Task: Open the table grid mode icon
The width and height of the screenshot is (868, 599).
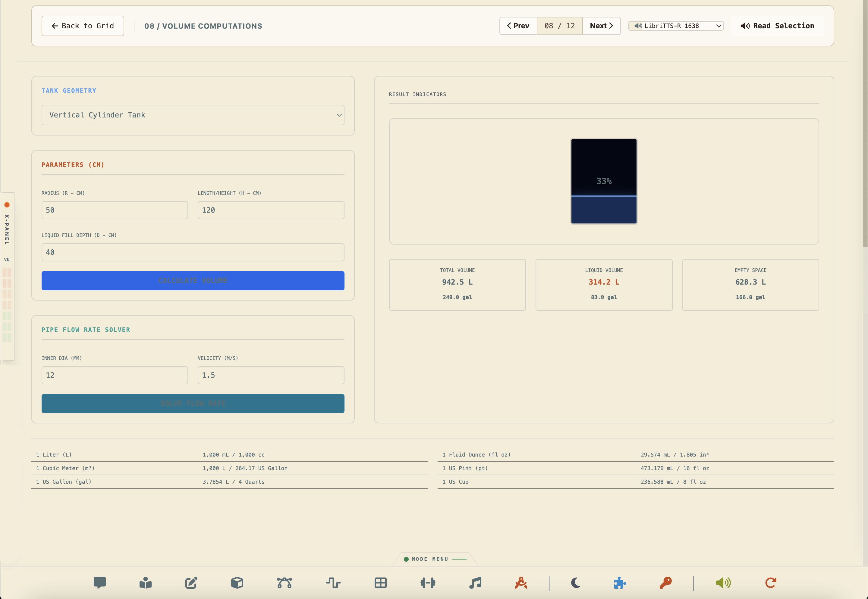Action: (380, 582)
